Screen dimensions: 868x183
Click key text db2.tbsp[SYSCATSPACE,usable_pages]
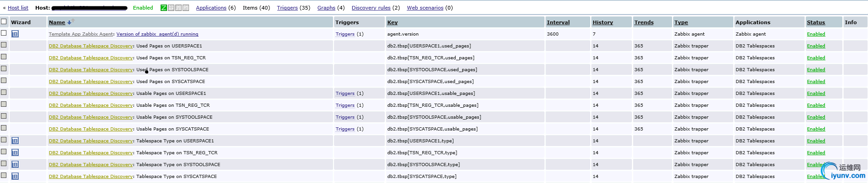pyautogui.click(x=432, y=129)
